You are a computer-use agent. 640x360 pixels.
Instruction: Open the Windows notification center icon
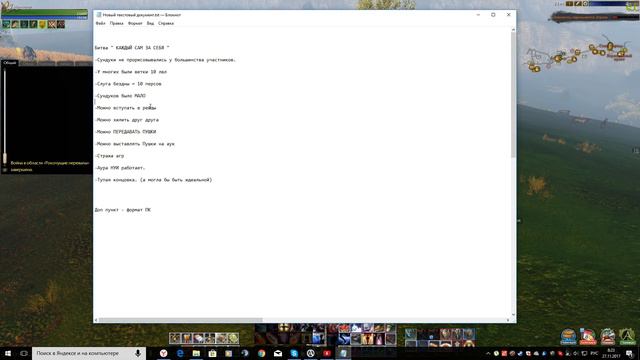630,353
